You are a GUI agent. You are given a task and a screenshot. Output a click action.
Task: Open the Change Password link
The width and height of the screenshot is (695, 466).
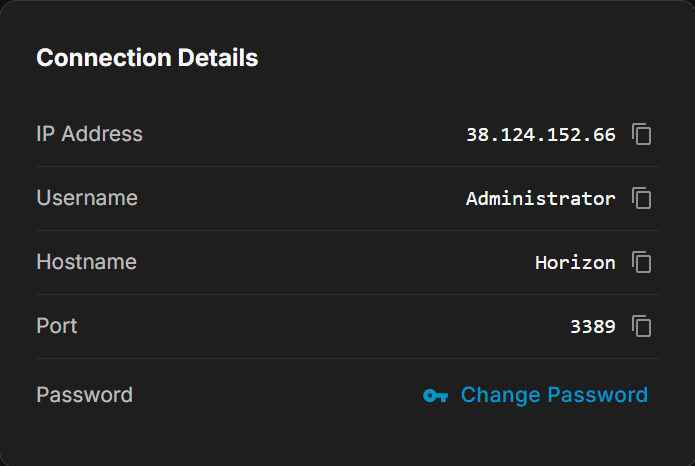pyautogui.click(x=554, y=395)
